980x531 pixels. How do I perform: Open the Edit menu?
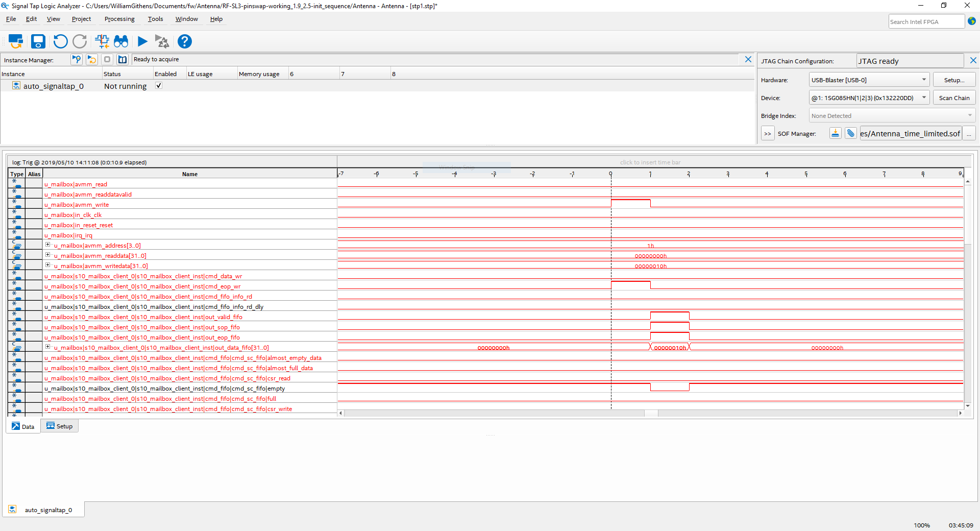31,19
